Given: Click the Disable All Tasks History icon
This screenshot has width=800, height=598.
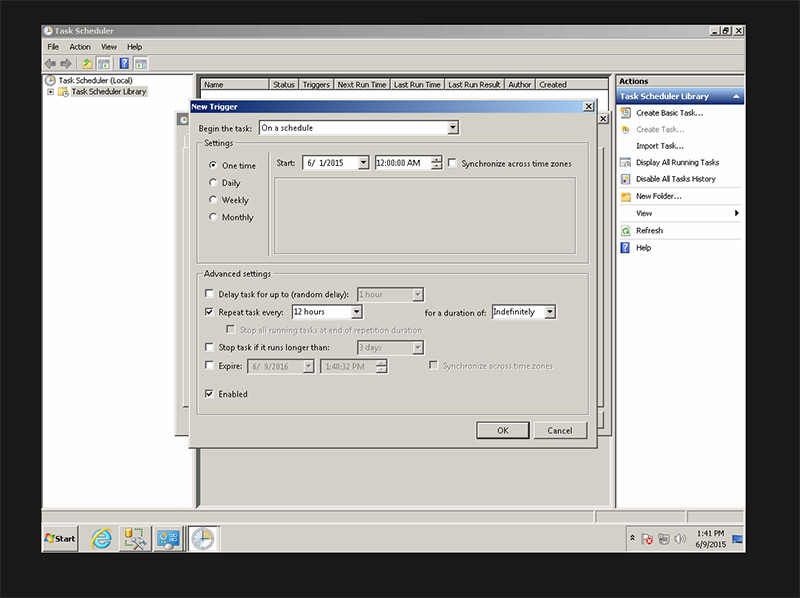Looking at the screenshot, I should click(x=626, y=179).
